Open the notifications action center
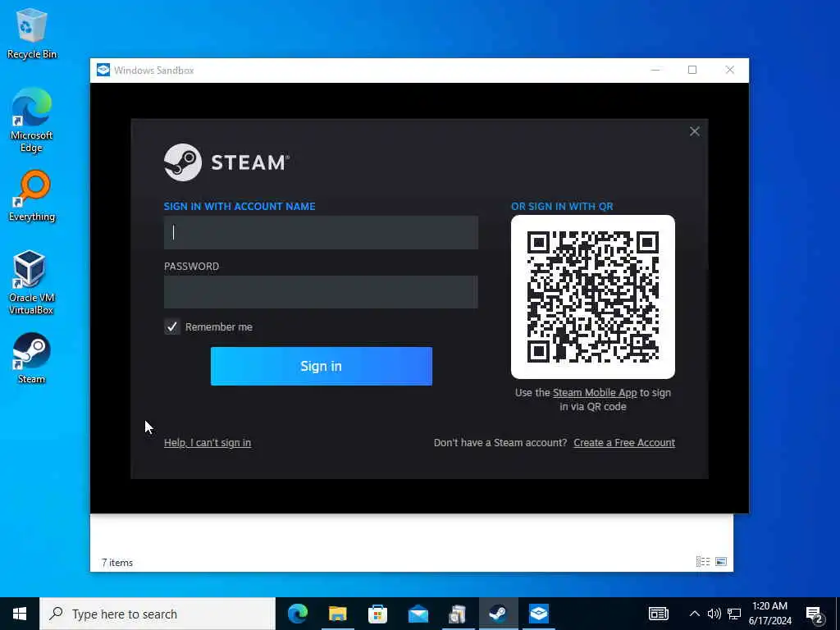Screen dimensions: 840x630 point(815,615)
